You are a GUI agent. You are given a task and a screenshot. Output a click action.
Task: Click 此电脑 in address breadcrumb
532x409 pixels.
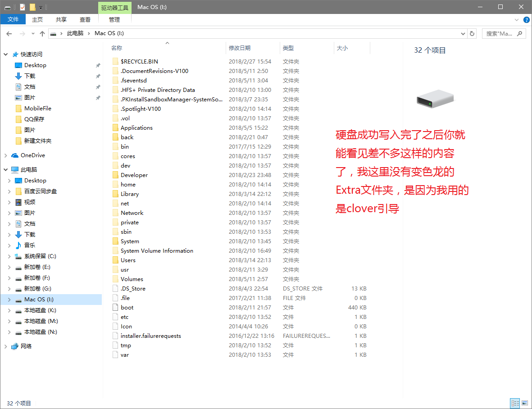75,33
